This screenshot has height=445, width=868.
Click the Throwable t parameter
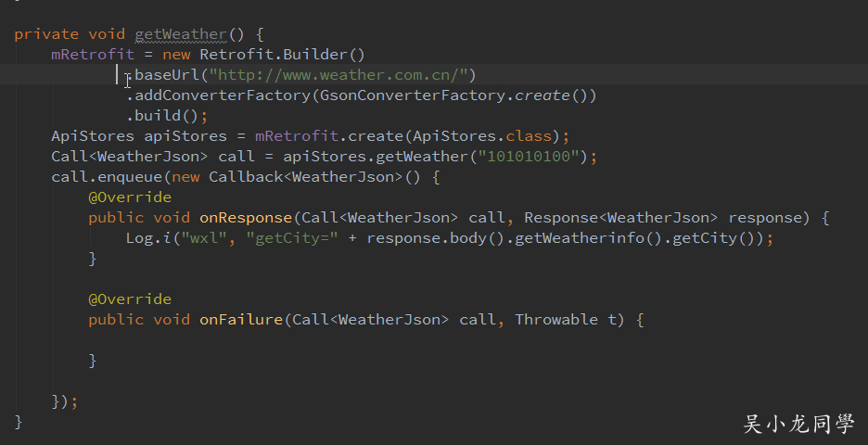point(565,319)
